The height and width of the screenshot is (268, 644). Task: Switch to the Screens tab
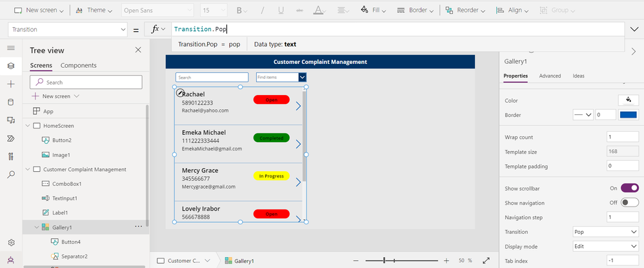pyautogui.click(x=41, y=65)
